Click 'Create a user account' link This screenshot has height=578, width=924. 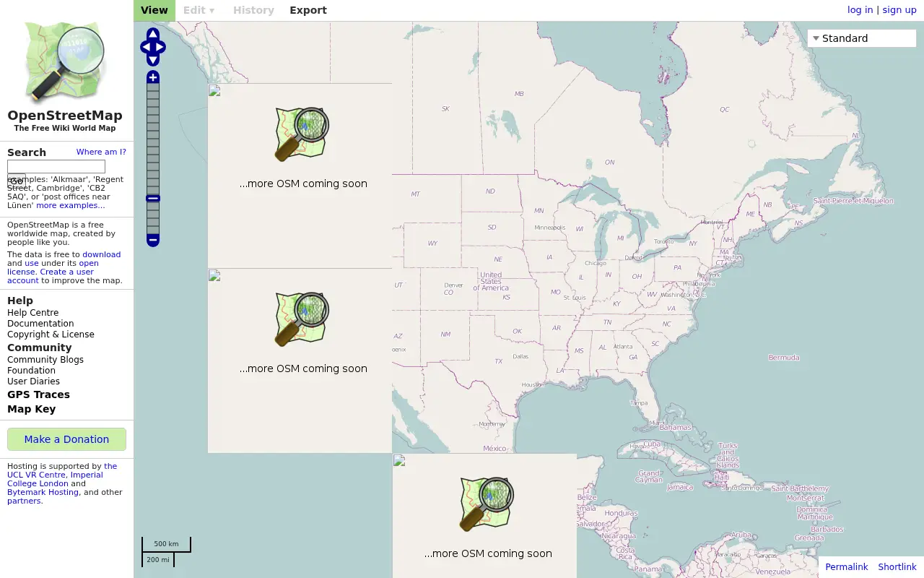[x=51, y=276]
